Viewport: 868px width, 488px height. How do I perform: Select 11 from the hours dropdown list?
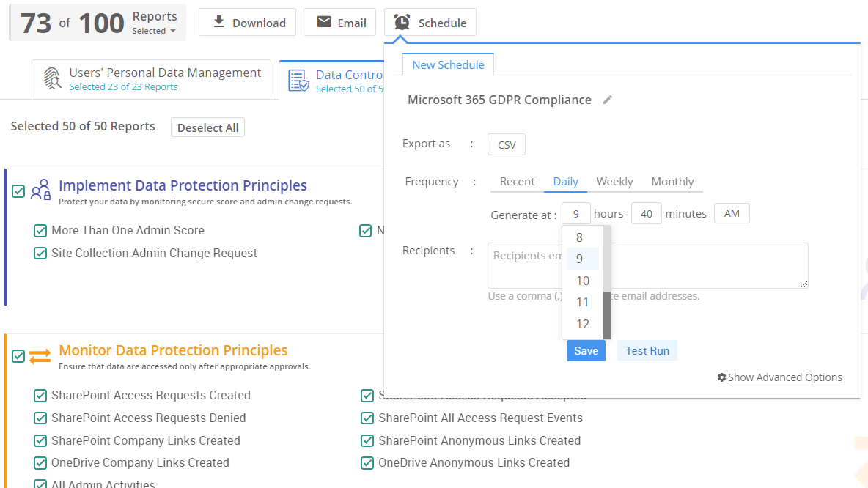click(x=582, y=302)
